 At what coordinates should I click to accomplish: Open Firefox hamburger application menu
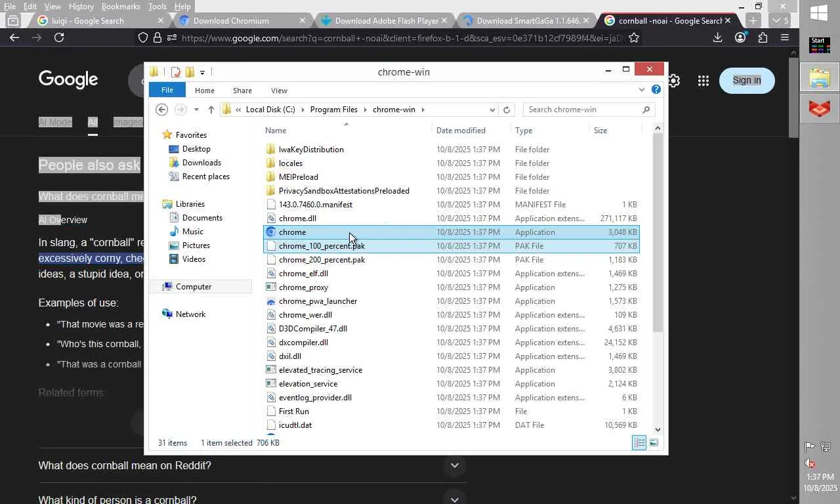click(785, 37)
